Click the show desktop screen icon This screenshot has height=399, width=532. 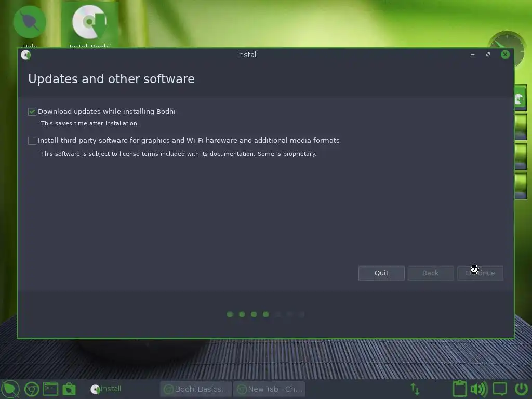click(x=500, y=389)
